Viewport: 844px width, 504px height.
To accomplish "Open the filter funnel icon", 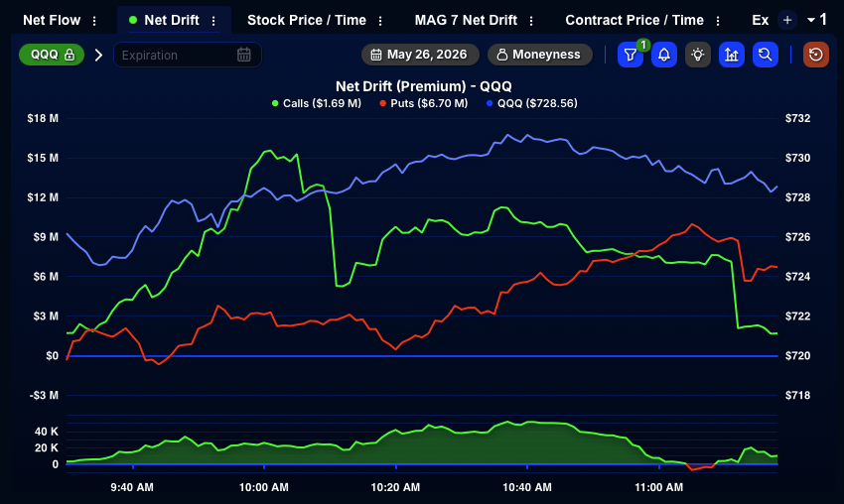I will coord(631,55).
